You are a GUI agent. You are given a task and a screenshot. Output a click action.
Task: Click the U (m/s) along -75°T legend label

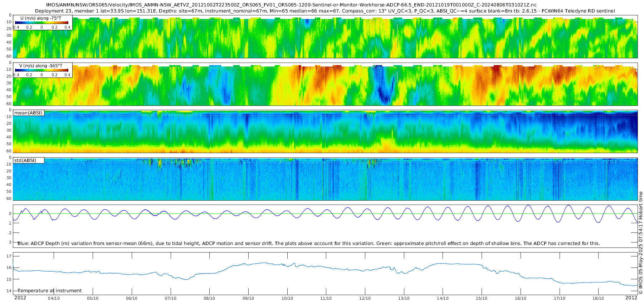tap(42, 18)
